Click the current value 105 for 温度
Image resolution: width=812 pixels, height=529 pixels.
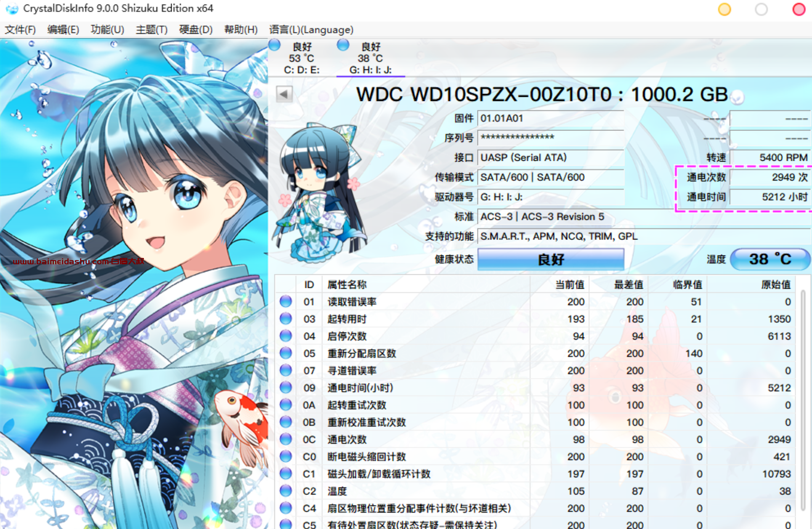[x=576, y=491]
